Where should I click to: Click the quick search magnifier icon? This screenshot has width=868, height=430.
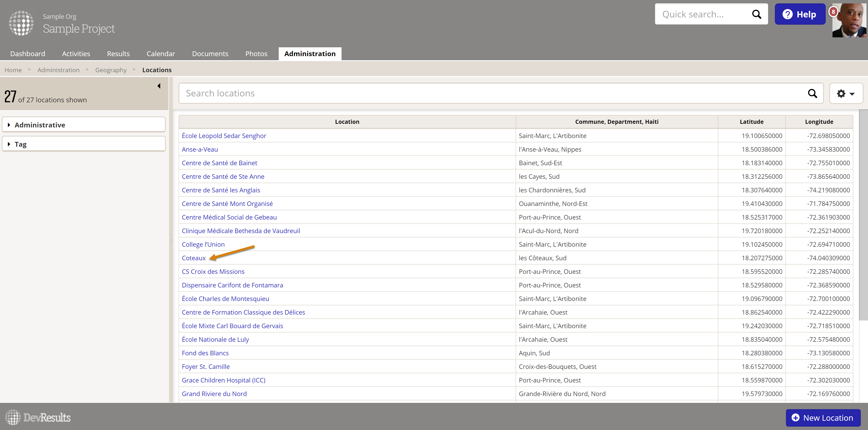(x=757, y=14)
